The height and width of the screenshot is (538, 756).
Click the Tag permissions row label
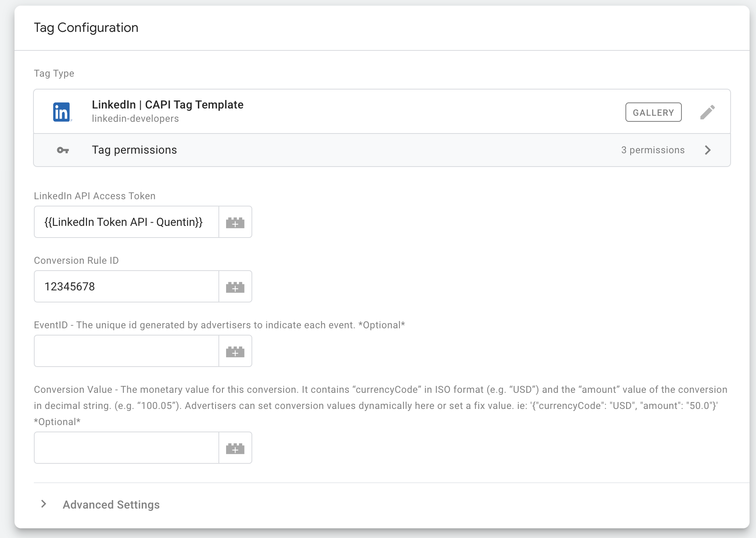pos(134,150)
